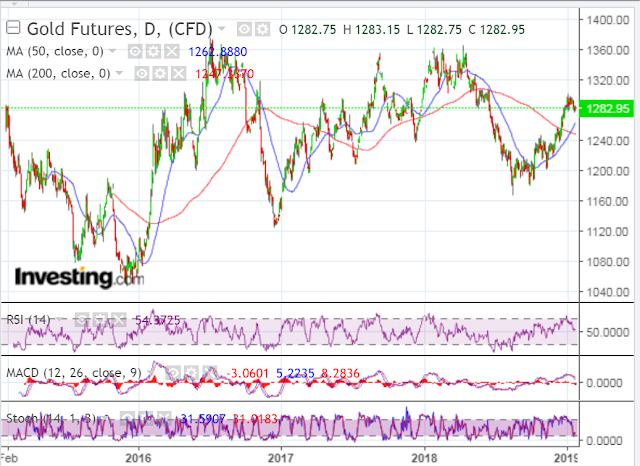This screenshot has width=640, height=466.
Task: Click the 2016 time axis label
Action: pos(139,458)
